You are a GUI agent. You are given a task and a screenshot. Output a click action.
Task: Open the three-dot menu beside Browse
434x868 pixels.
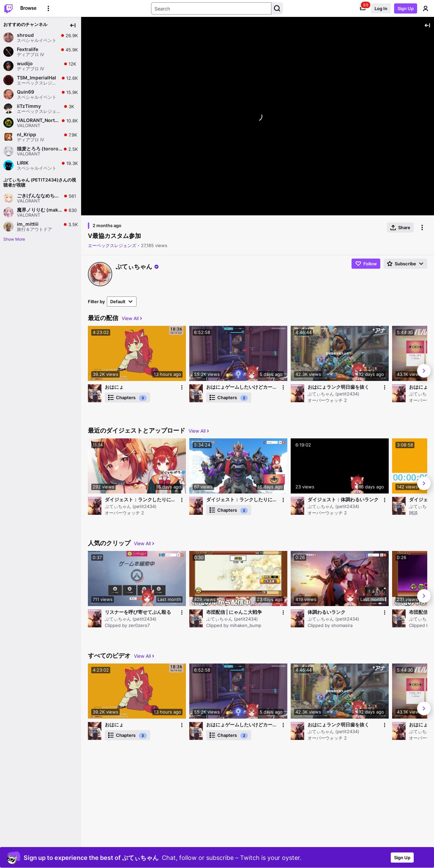48,8
